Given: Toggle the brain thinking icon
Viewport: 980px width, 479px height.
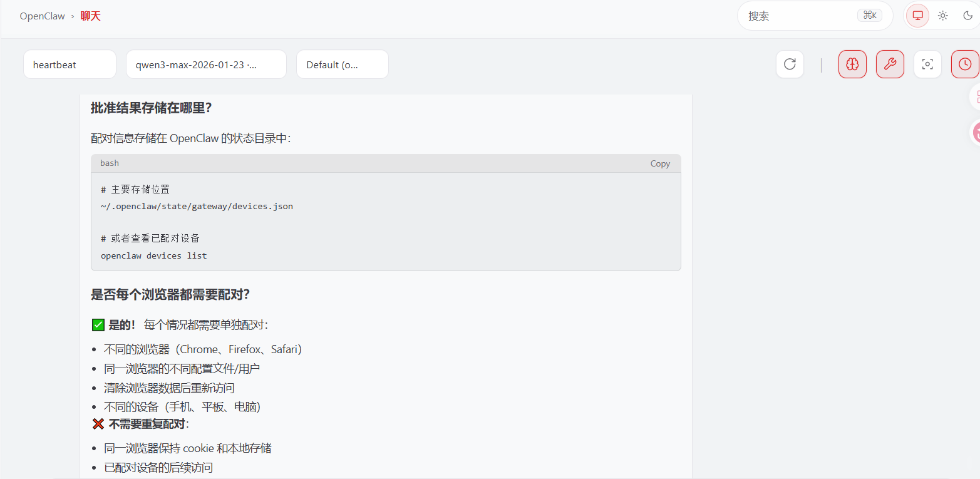Looking at the screenshot, I should [852, 64].
